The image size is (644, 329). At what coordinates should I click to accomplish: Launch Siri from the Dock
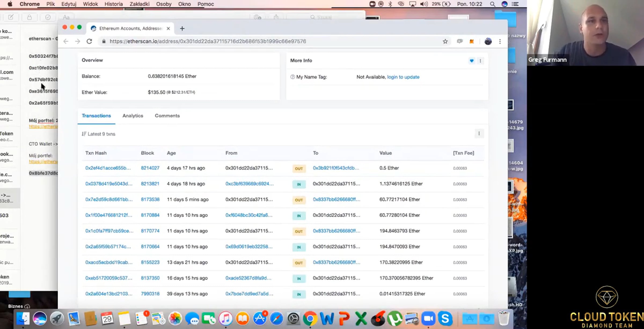point(40,319)
